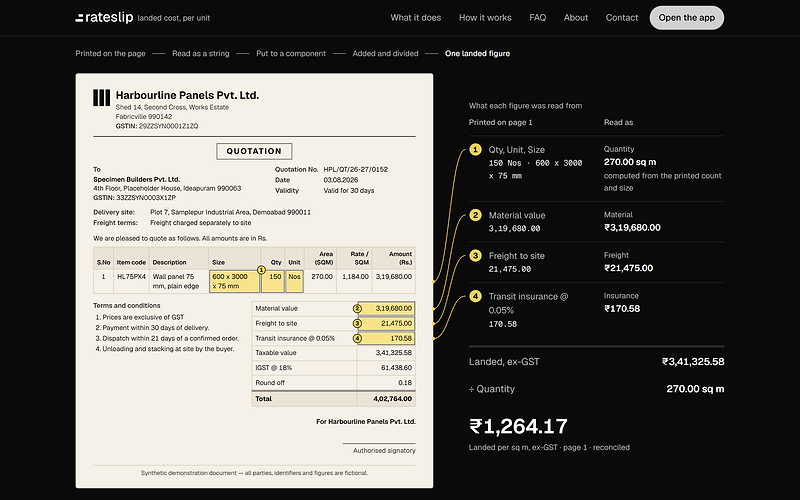Click the Freight value ₹21,475.00 in panel
800x500 pixels.
629,268
